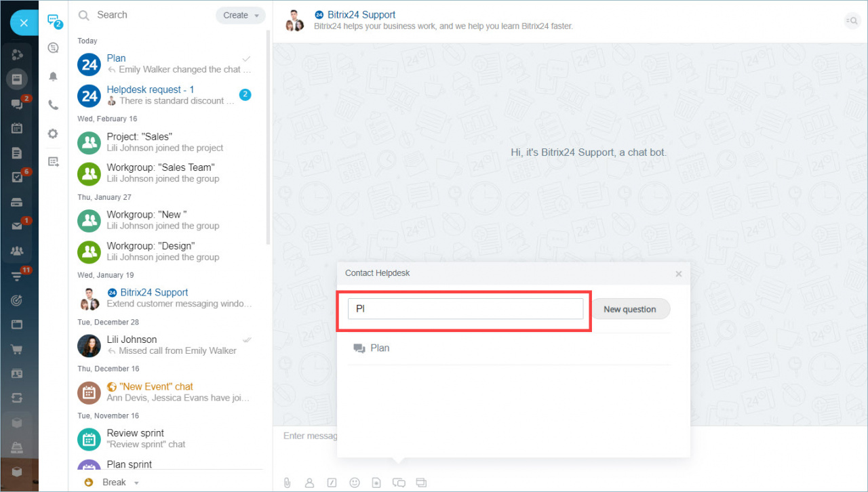Click unread badge 2 on Helpdesk request
This screenshot has height=492, width=868.
(245, 95)
